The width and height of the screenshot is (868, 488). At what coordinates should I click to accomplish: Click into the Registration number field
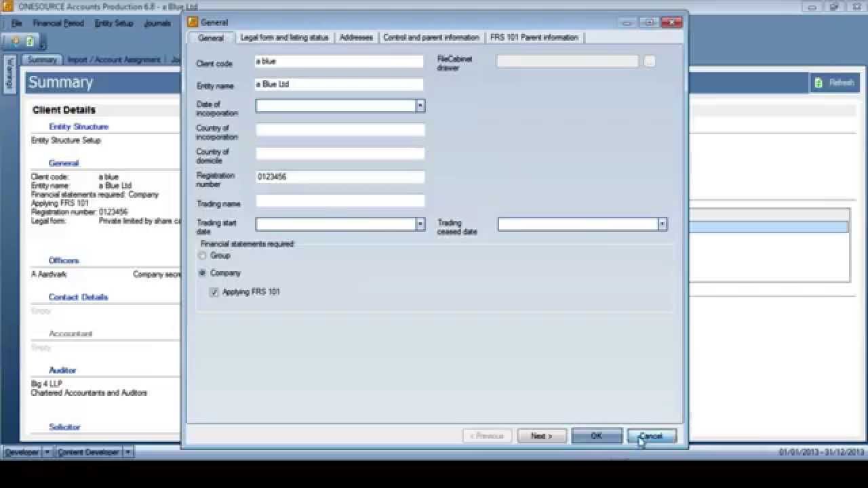coord(340,177)
